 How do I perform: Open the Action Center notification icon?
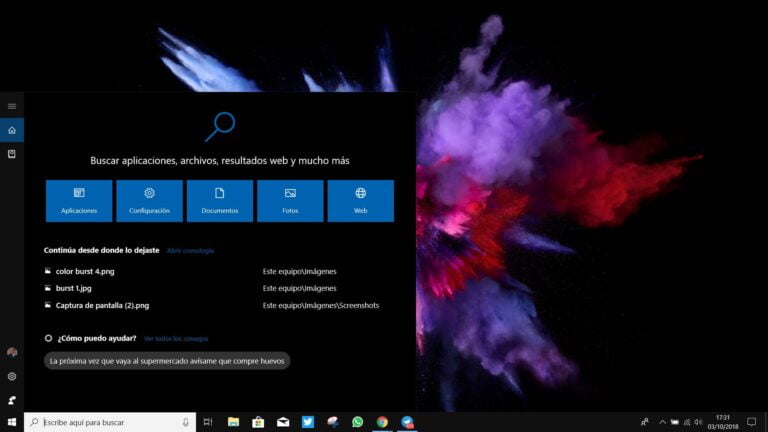(751, 422)
